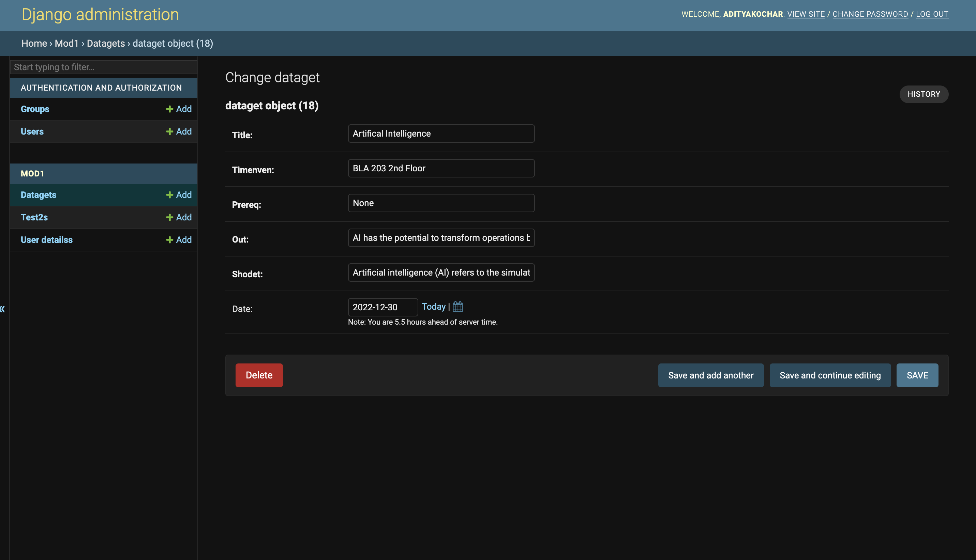Click Save and continue editing
976x560 pixels.
830,375
